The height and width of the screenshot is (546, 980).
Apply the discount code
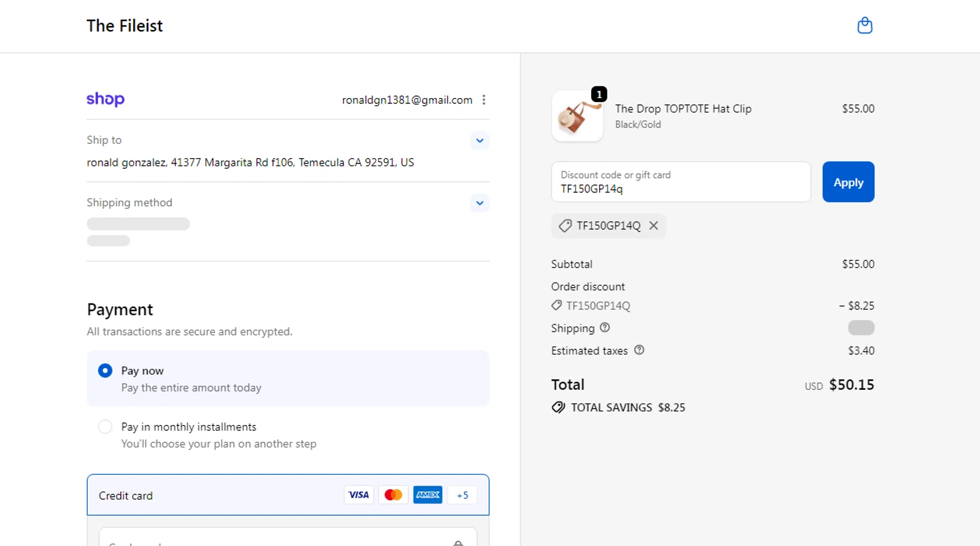pyautogui.click(x=848, y=182)
